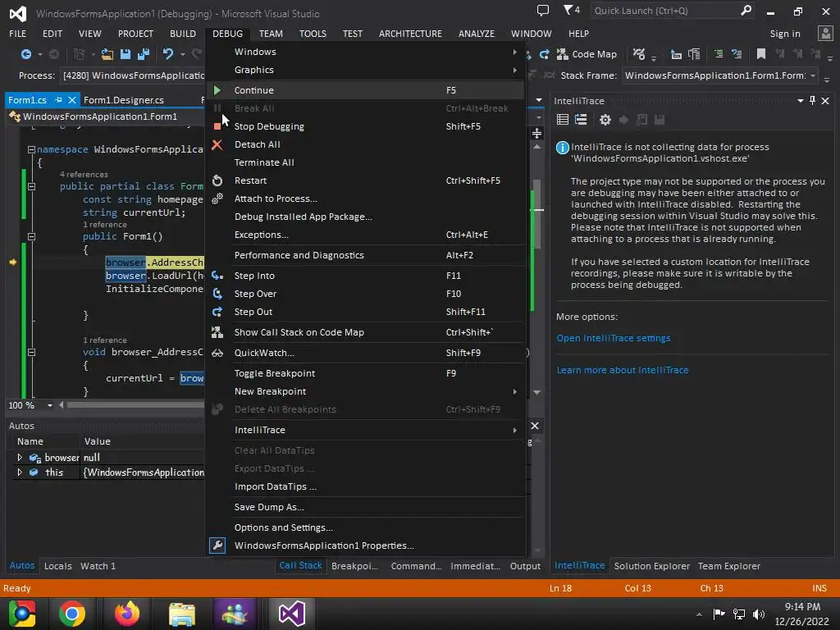Click the Uncomment Selected Lines icon

click(x=737, y=54)
